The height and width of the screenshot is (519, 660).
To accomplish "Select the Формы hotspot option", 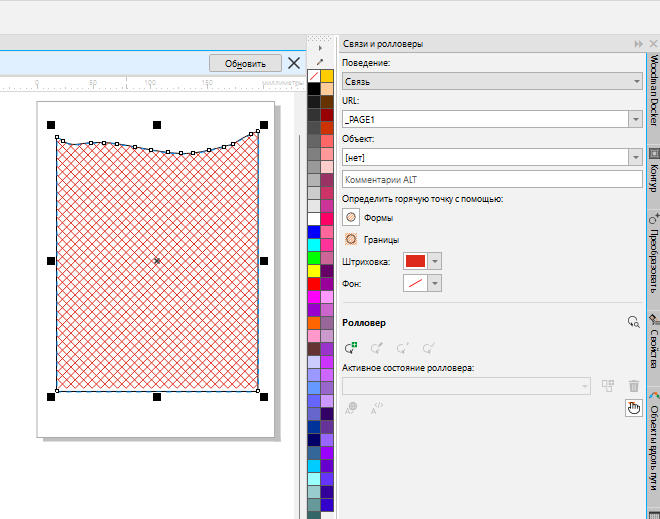I will 351,217.
